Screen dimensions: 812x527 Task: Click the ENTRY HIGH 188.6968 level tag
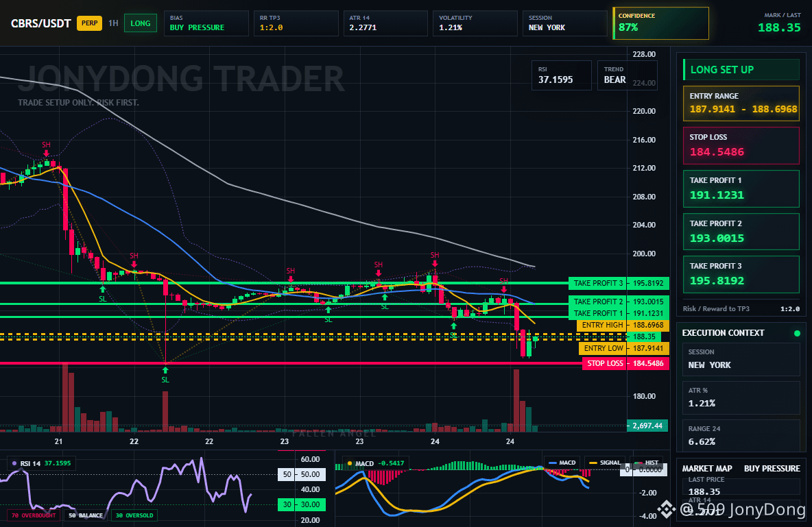[x=623, y=325]
